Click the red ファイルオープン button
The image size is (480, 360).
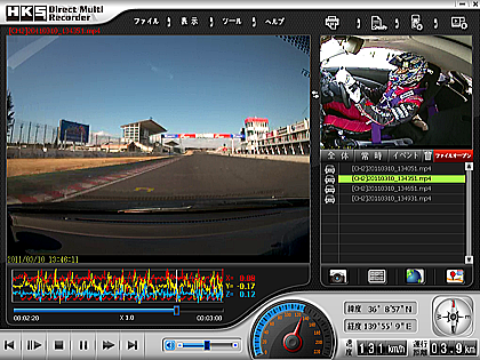(453, 156)
